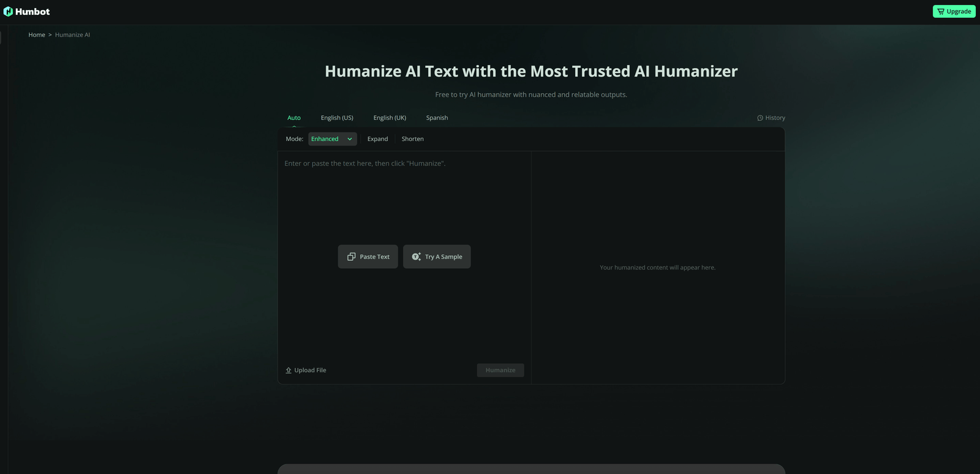Choose the Shorten option

412,139
